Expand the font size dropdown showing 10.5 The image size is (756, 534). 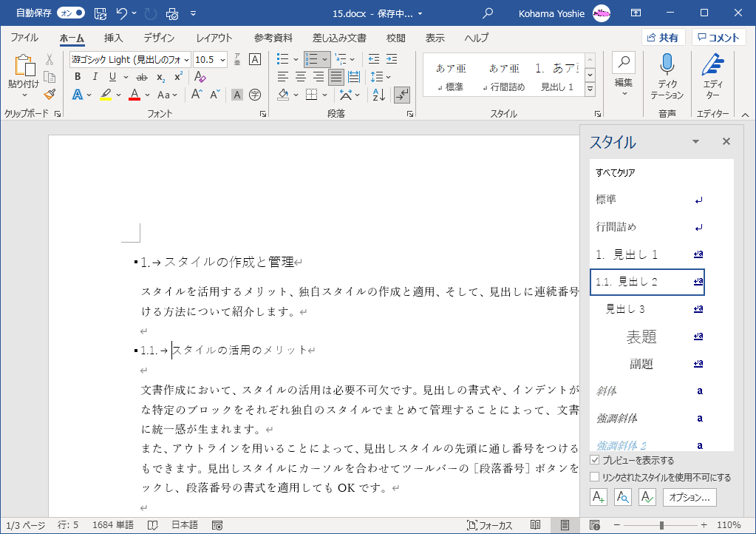tap(222, 59)
